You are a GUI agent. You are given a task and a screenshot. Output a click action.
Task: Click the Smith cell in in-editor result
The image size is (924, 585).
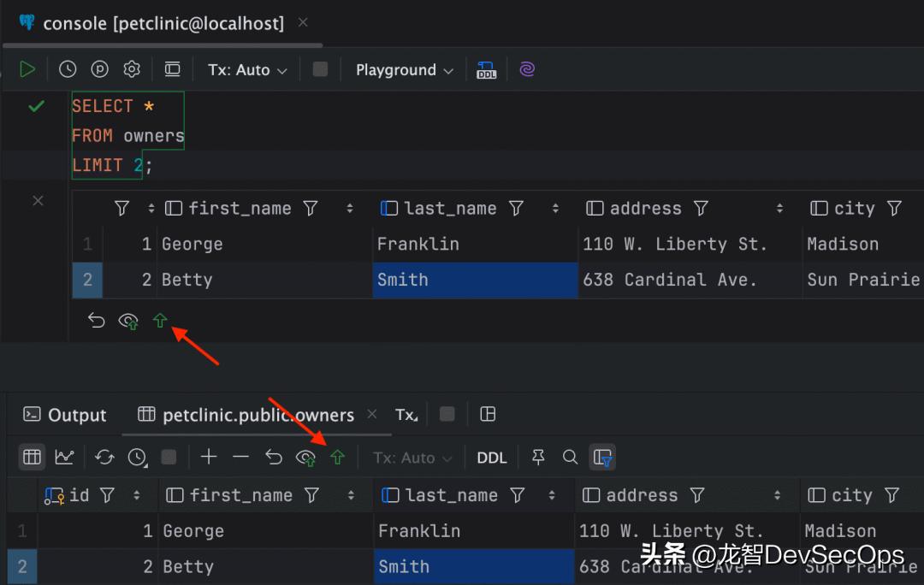[475, 280]
